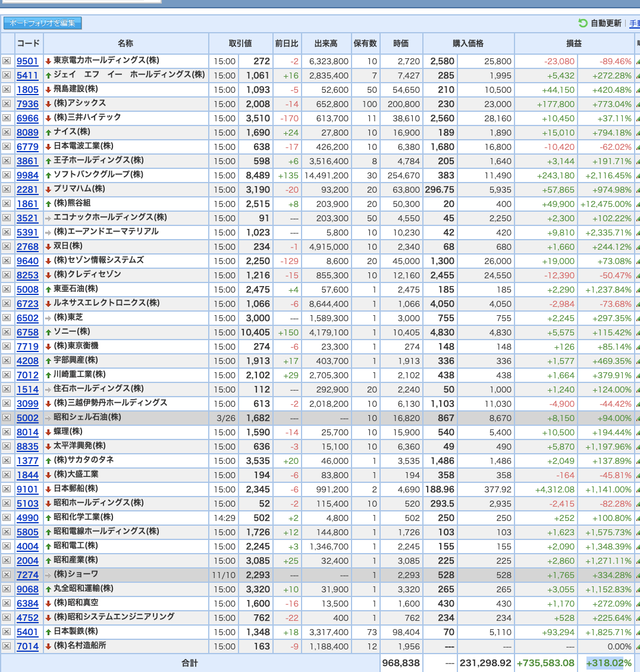Click profit value +243,180

556,175
